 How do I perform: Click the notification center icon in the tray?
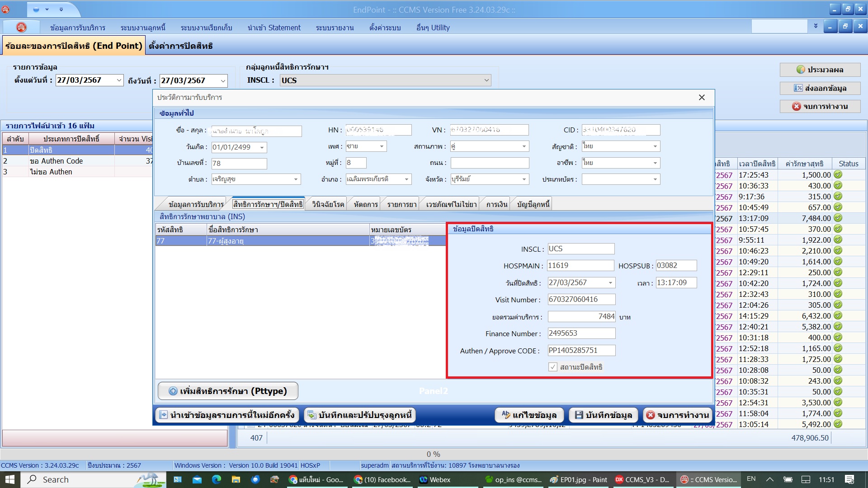[x=849, y=479]
